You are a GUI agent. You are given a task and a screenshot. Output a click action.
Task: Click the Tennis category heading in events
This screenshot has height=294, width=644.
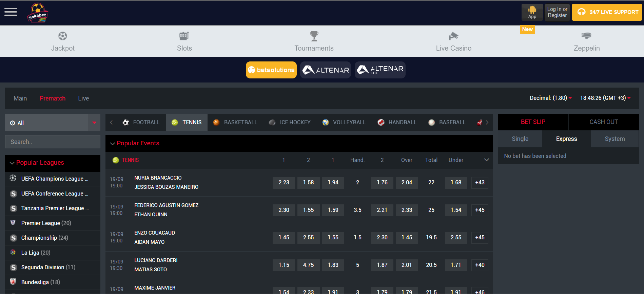coord(130,160)
